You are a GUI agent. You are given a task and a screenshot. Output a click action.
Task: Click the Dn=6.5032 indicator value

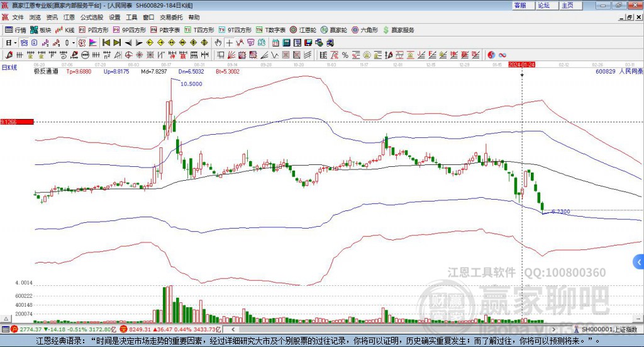point(191,71)
